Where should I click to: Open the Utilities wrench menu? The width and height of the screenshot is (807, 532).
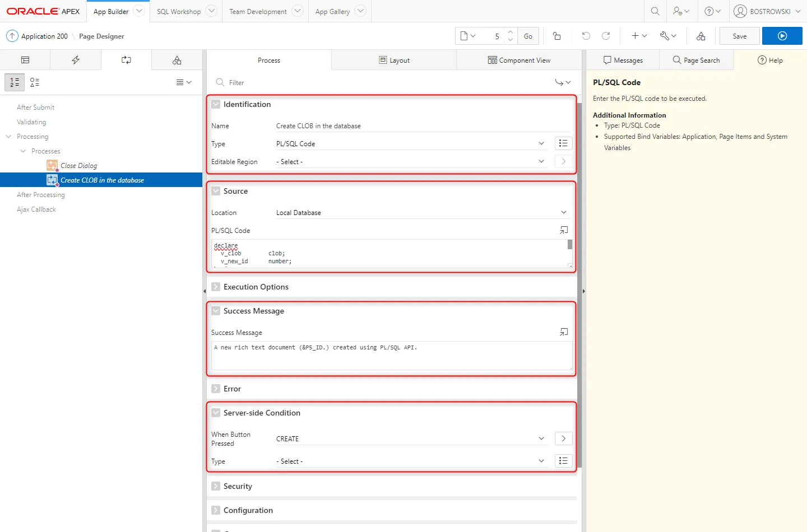(667, 36)
